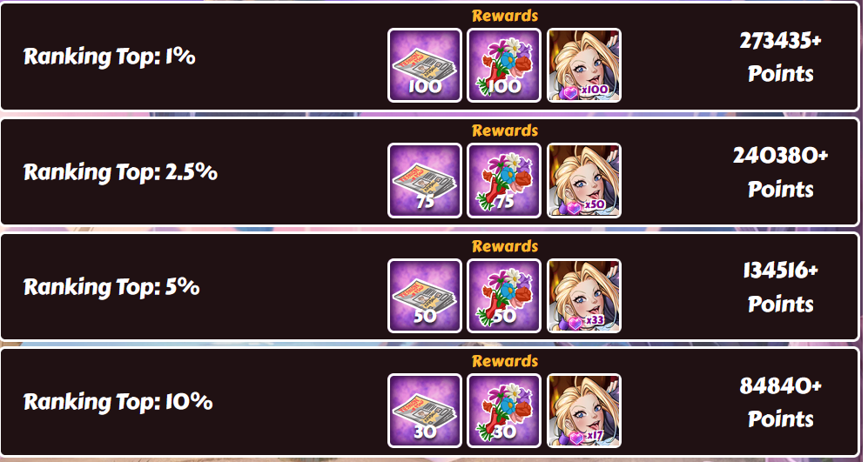Click the 134516+ Points text
868x462 pixels.
[781, 287]
